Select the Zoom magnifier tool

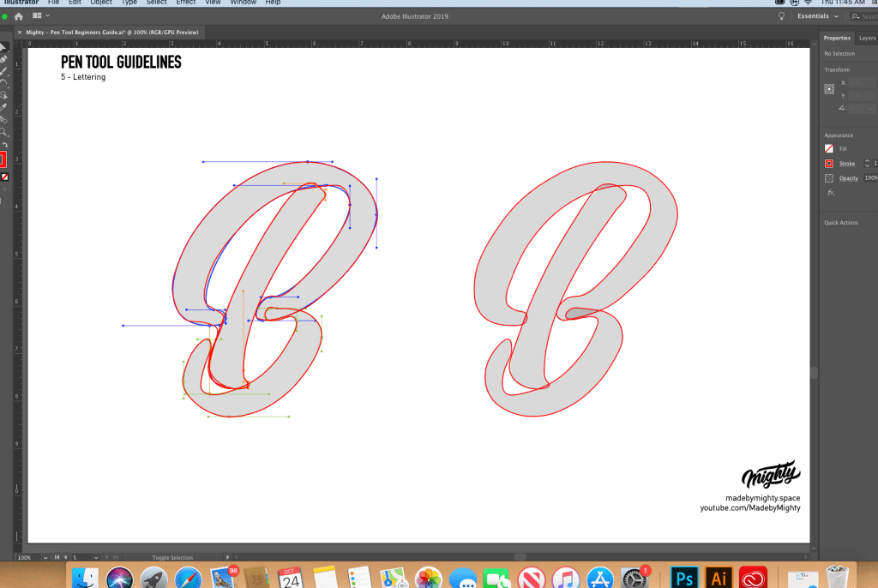tap(3, 132)
